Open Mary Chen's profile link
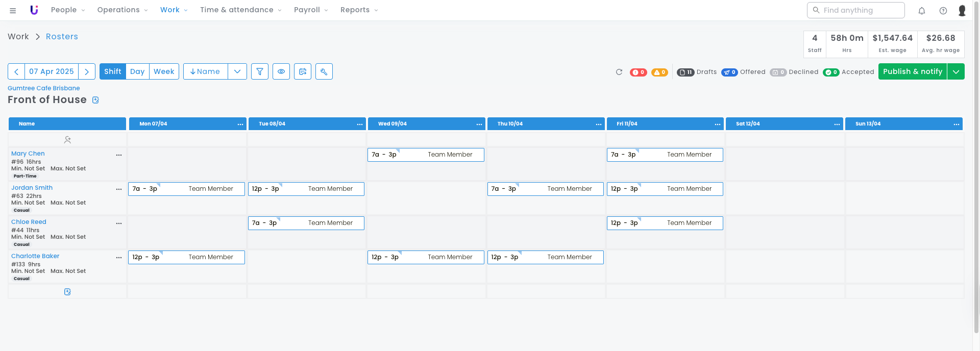 [x=28, y=154]
